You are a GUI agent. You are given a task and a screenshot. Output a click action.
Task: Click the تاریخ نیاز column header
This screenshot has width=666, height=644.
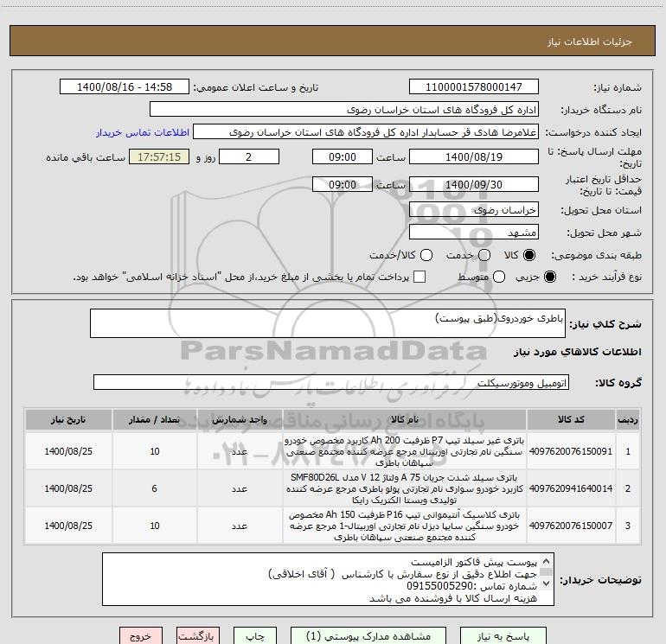pos(68,419)
